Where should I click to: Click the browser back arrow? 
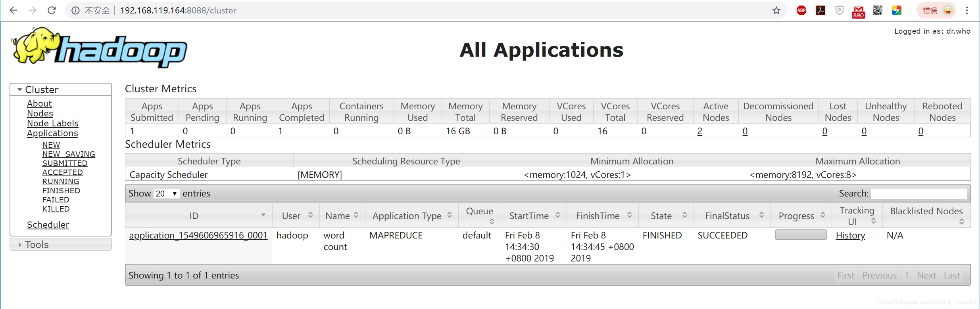(13, 10)
